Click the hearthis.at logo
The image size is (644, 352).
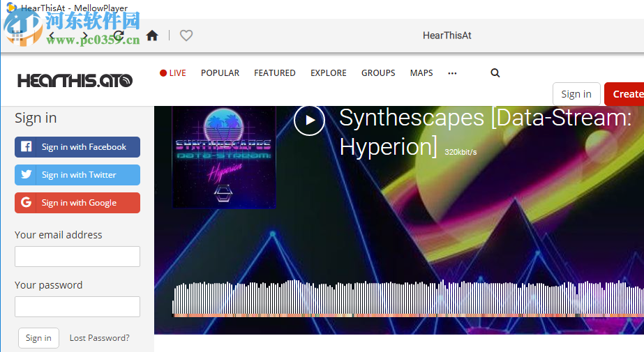[x=75, y=80]
